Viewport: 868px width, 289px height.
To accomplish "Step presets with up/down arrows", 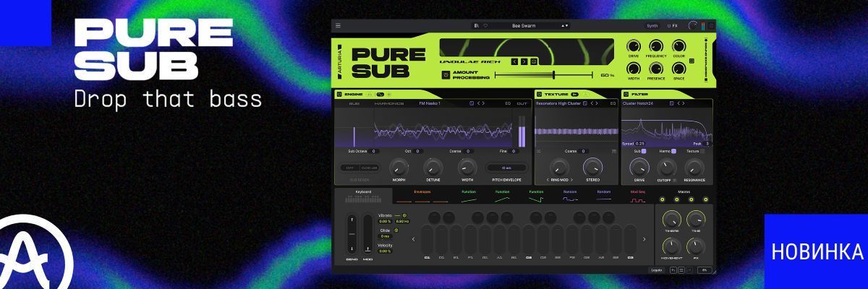I will coord(565,25).
